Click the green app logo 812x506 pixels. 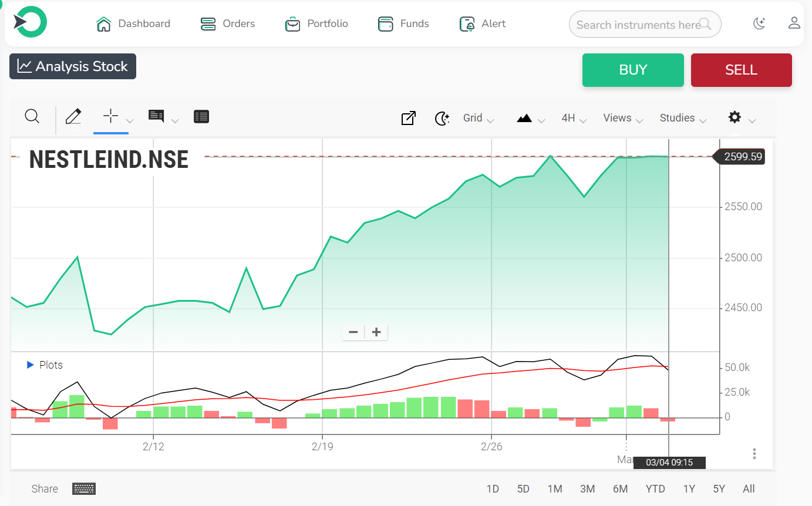click(30, 22)
